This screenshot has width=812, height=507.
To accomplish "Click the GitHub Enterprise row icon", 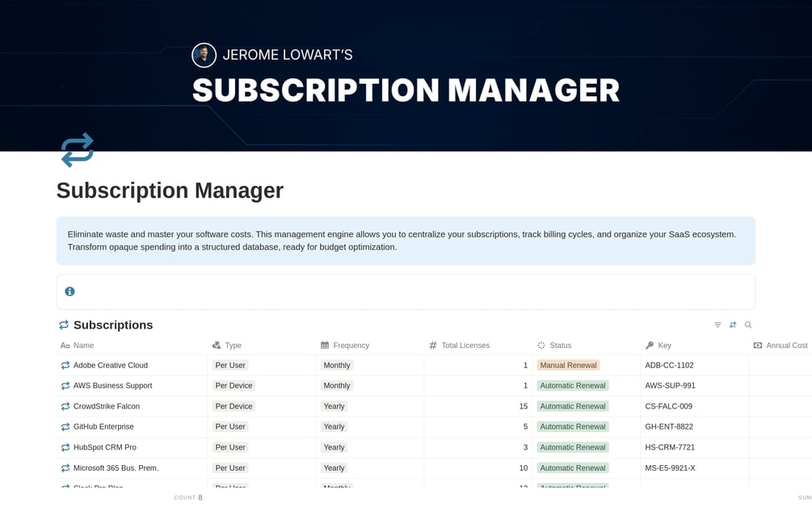I will click(65, 427).
